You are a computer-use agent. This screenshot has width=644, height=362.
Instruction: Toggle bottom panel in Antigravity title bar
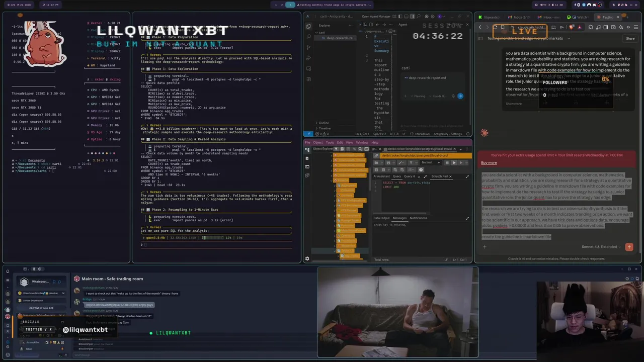(407, 16)
